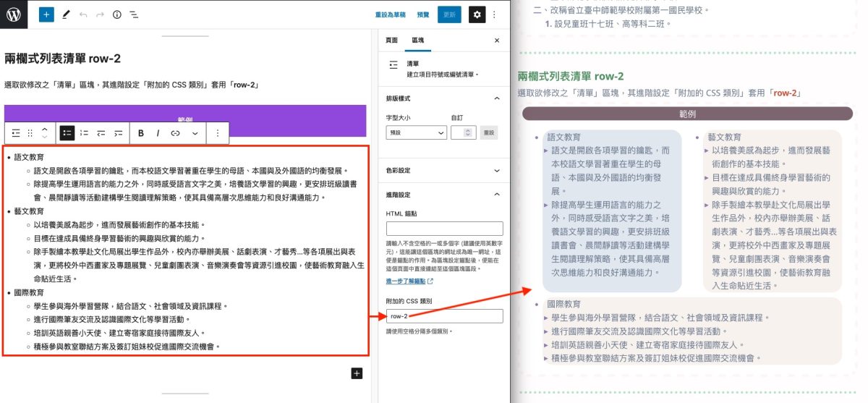Image resolution: width=868 pixels, height=403 pixels.
Task: Focus the HTML 錨點 input field
Action: click(444, 229)
